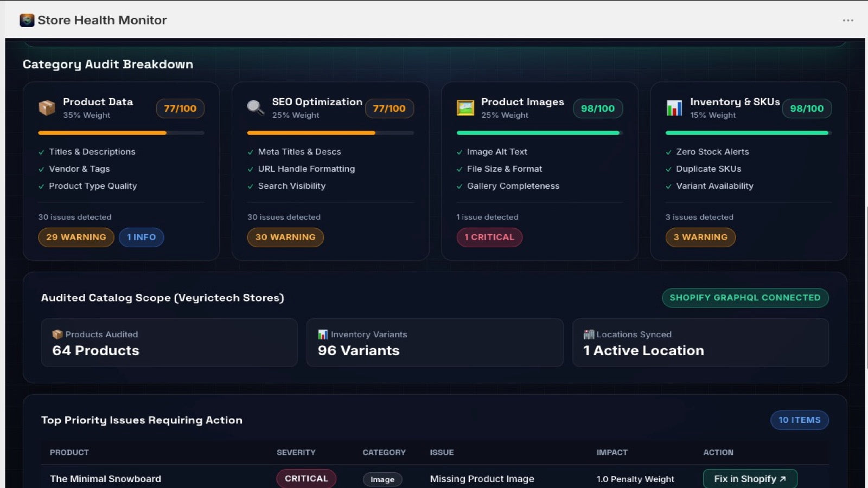Click the Top Priority Issues Requiring Action heading
This screenshot has height=488, width=868.
(x=142, y=420)
